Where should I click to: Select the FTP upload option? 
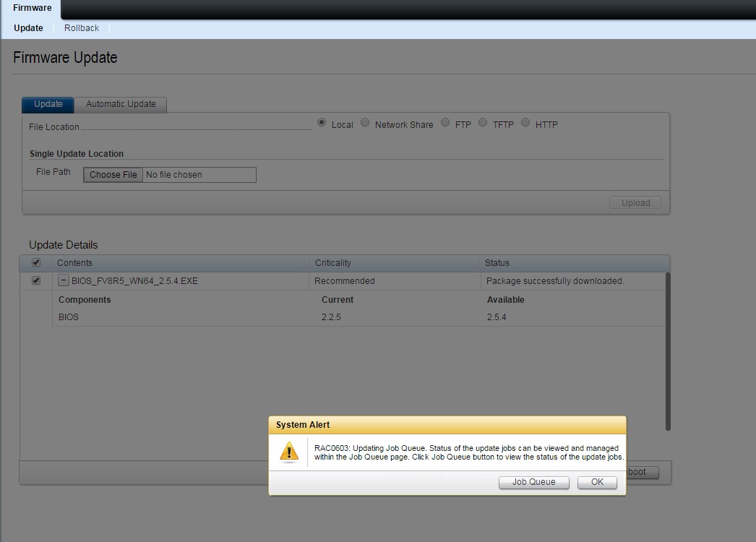pyautogui.click(x=445, y=122)
